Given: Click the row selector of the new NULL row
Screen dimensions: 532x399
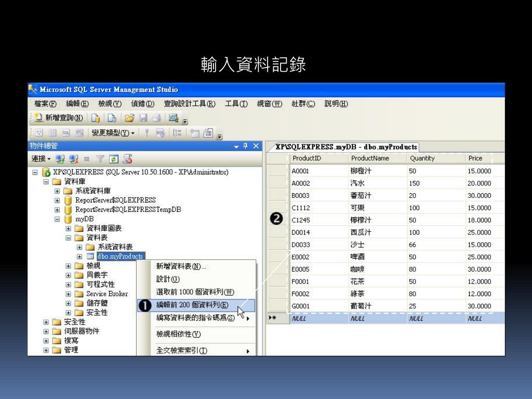Looking at the screenshot, I should (278, 318).
